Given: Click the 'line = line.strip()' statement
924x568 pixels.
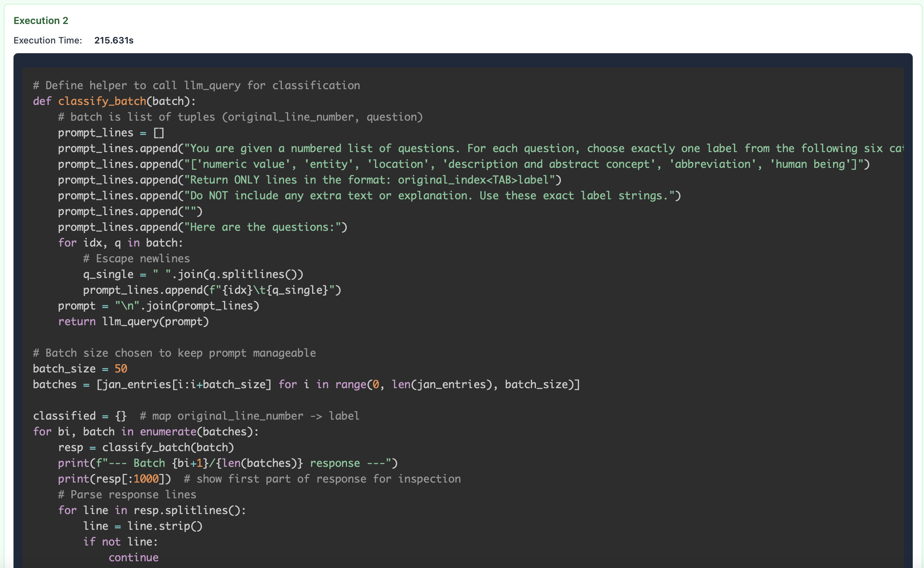Looking at the screenshot, I should (143, 526).
